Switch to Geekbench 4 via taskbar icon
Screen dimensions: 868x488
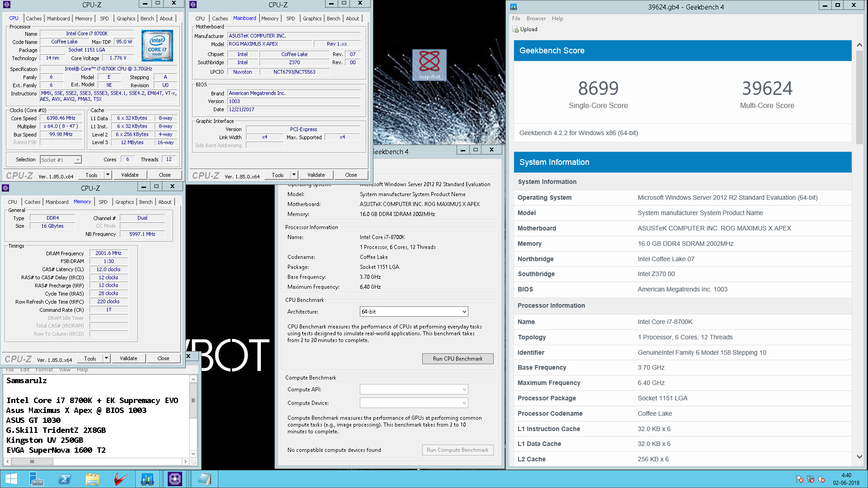pos(147,479)
